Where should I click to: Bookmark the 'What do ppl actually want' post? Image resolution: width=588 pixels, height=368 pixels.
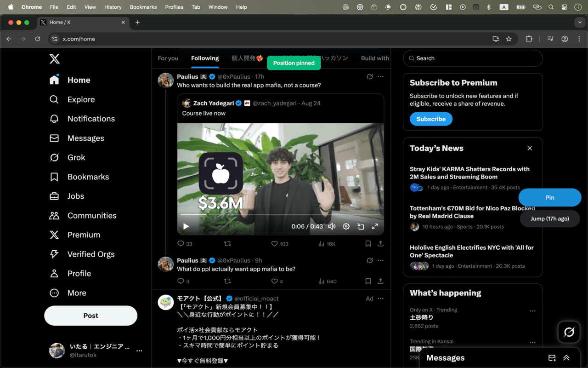point(368,281)
